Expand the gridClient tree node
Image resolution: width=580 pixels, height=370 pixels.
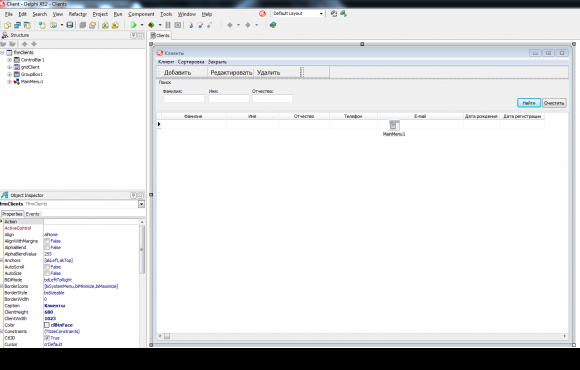point(10,67)
